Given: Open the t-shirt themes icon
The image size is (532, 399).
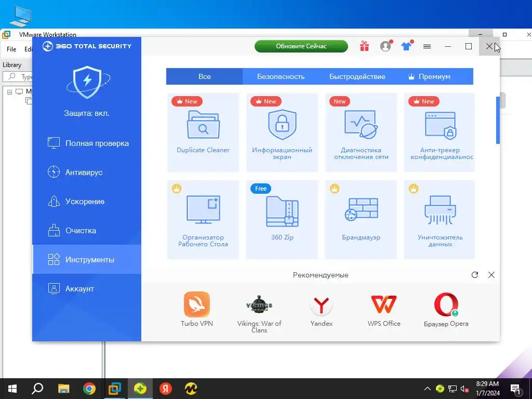Looking at the screenshot, I should (x=406, y=46).
